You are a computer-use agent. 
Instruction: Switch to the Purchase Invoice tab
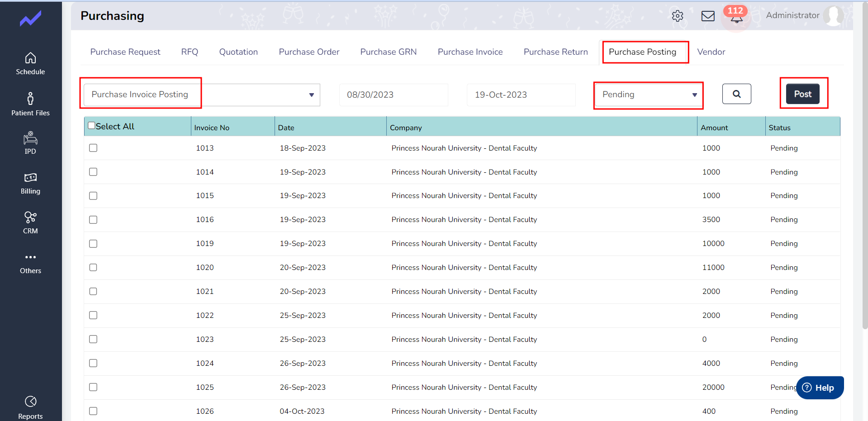(470, 52)
